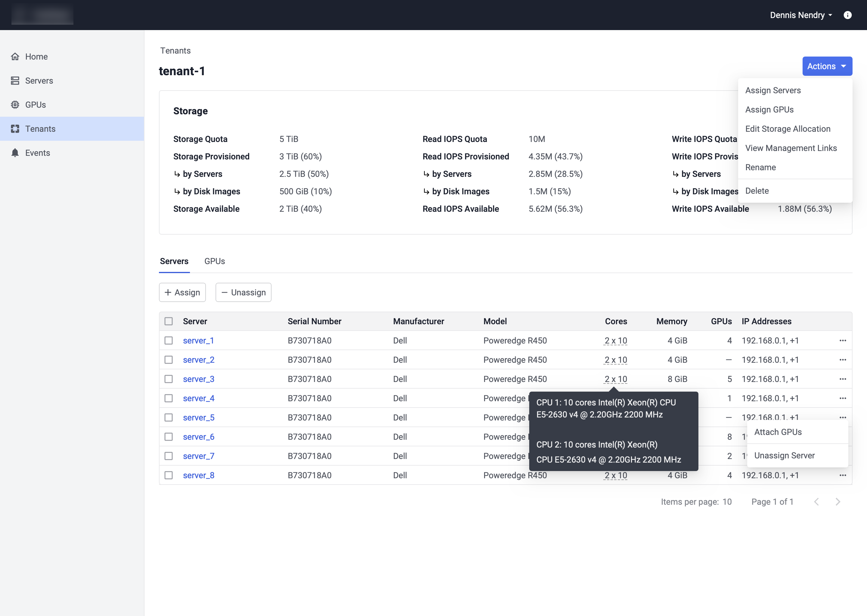The width and height of the screenshot is (867, 616).
Task: Click the three-dots menu for server_3
Action: (843, 379)
